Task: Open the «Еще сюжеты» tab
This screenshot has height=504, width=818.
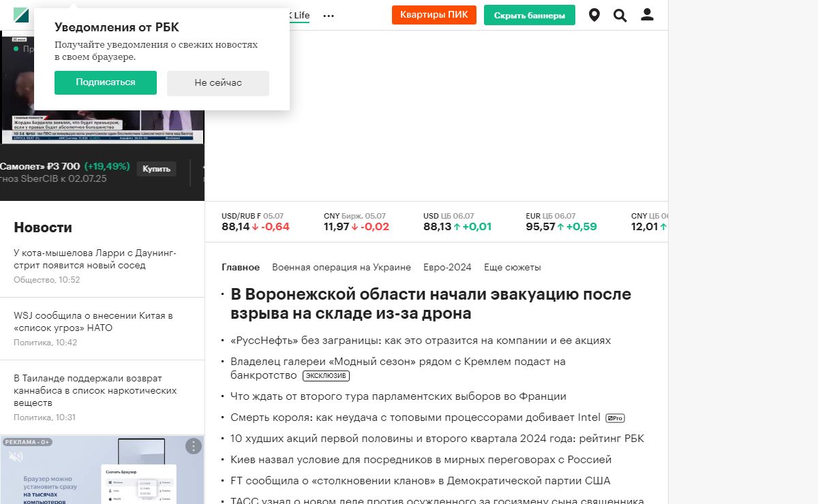Action: click(x=513, y=267)
